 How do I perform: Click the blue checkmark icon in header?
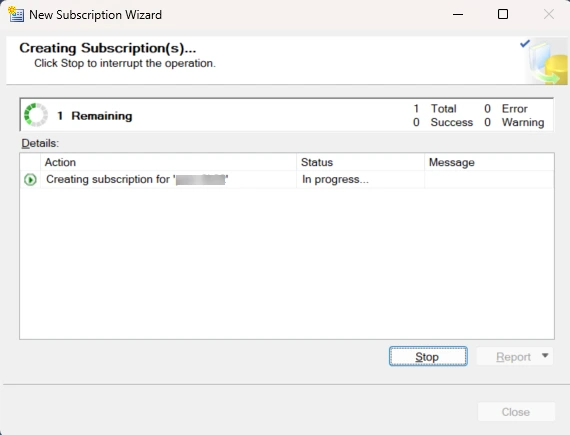pyautogui.click(x=525, y=44)
